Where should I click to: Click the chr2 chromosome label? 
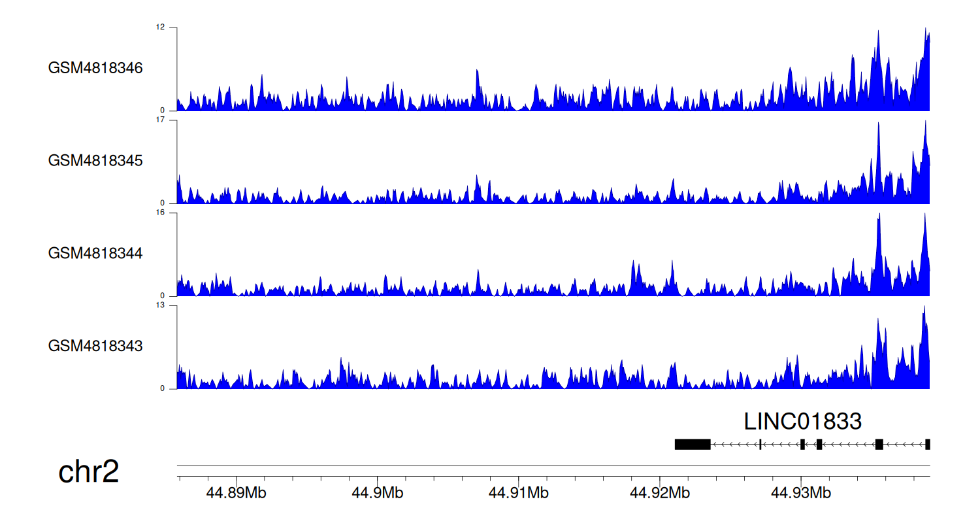89,472
